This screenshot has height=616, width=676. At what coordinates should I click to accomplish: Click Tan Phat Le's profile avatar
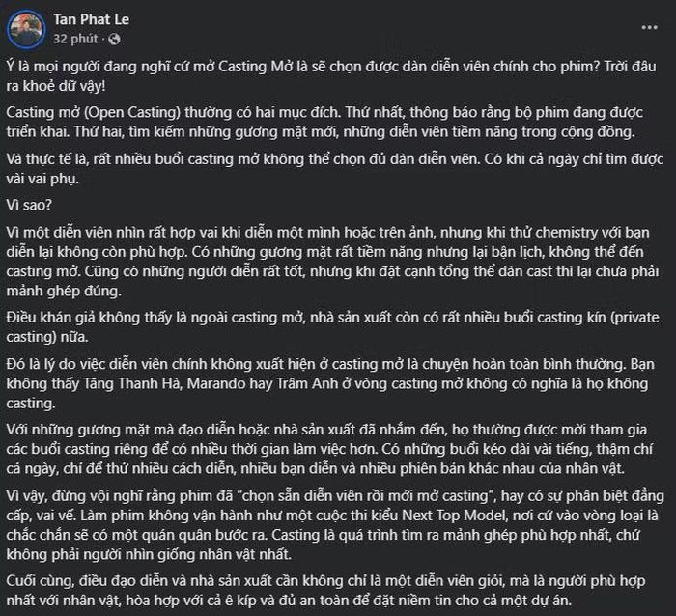click(x=26, y=29)
